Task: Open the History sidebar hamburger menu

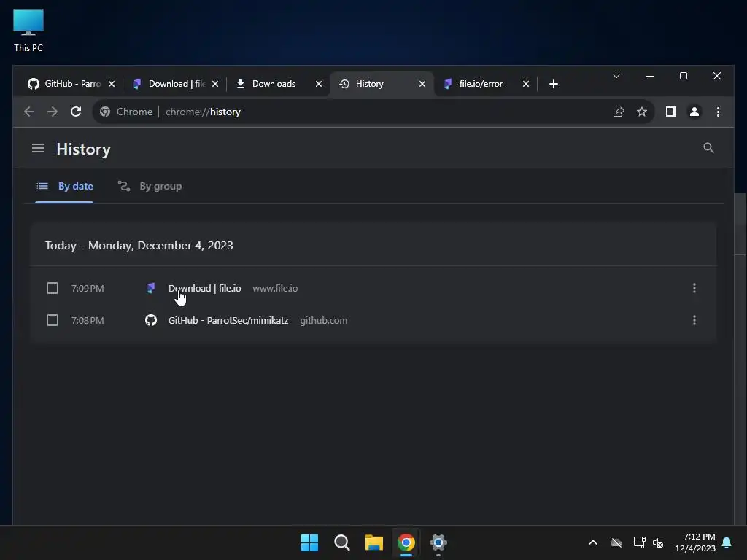Action: tap(38, 149)
